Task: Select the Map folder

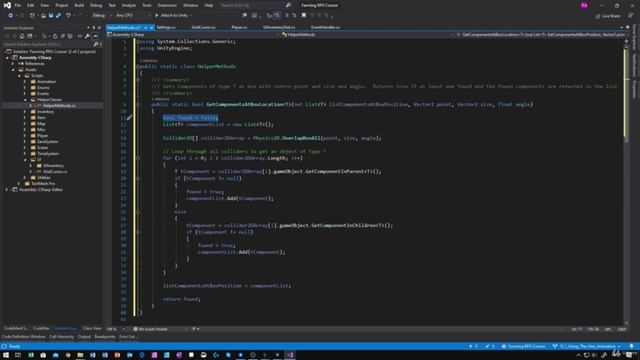Action: (41, 124)
